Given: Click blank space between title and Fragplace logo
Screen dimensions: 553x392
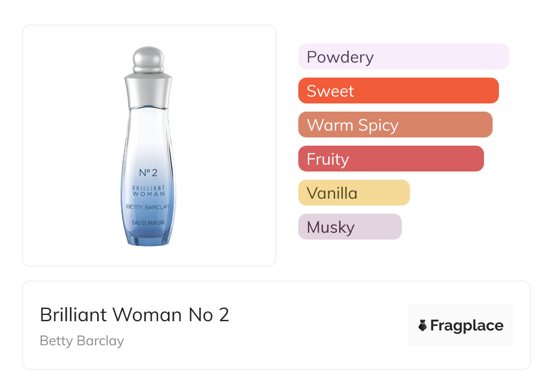Looking at the screenshot, I should click(318, 325).
